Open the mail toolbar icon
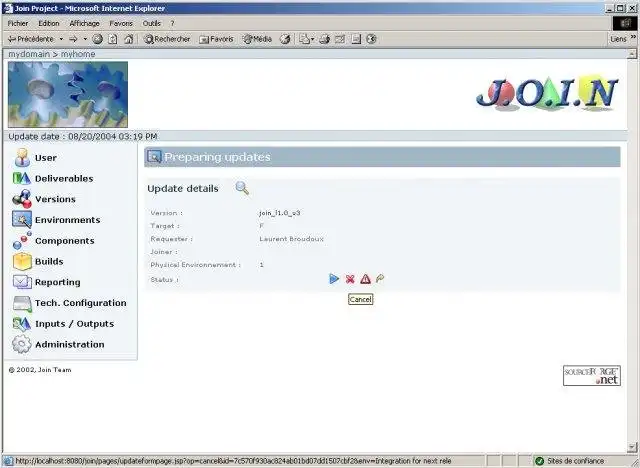 click(x=304, y=39)
